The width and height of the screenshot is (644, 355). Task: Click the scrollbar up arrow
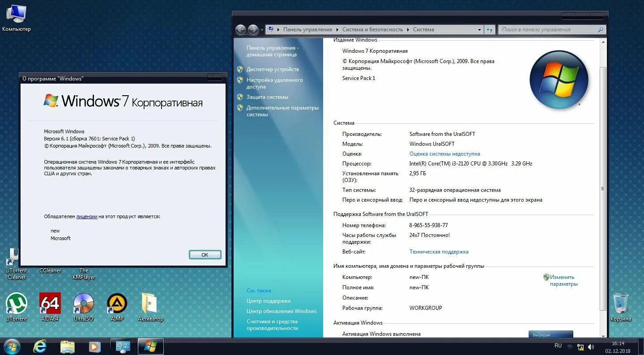pyautogui.click(x=603, y=42)
